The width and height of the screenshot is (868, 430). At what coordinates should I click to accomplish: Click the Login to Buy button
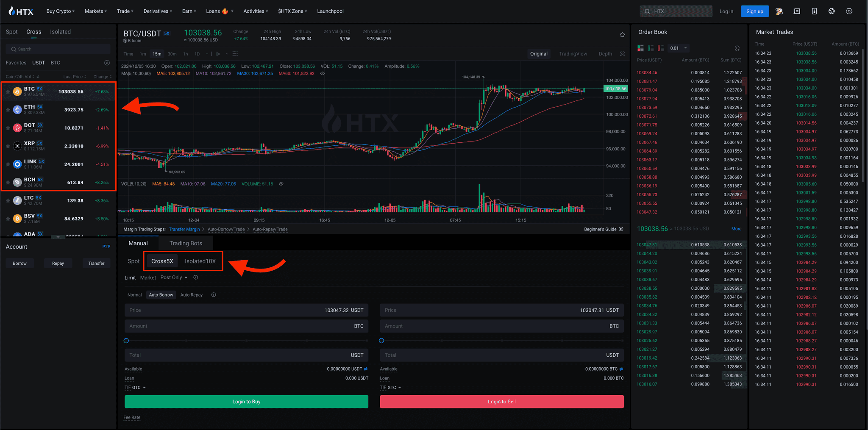pyautogui.click(x=246, y=402)
